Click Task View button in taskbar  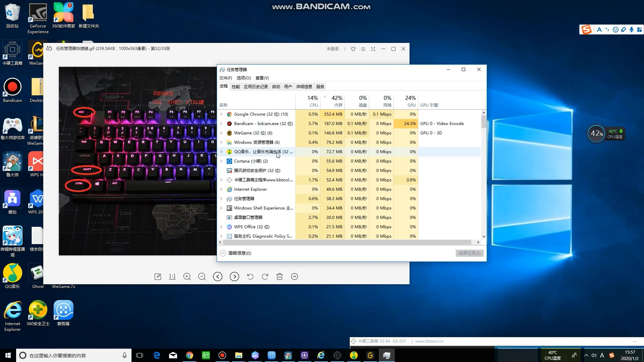coord(140,355)
